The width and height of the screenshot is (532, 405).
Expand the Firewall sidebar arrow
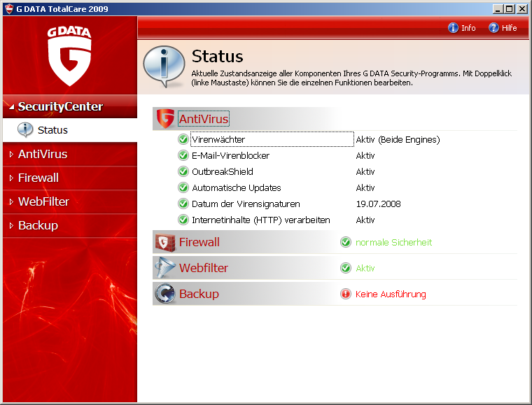[11, 178]
